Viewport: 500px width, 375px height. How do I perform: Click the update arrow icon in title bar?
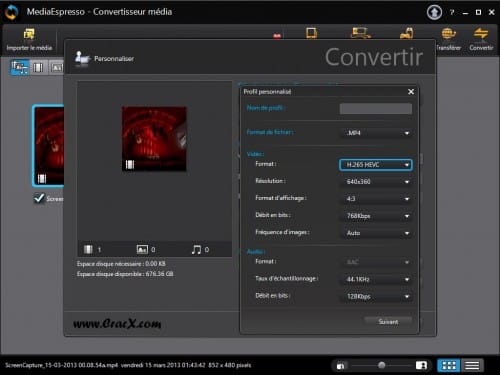pos(434,12)
